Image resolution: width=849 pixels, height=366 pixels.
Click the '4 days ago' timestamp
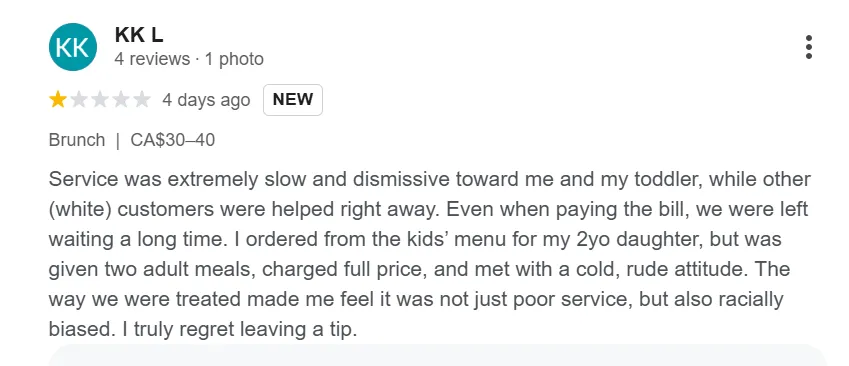click(206, 100)
